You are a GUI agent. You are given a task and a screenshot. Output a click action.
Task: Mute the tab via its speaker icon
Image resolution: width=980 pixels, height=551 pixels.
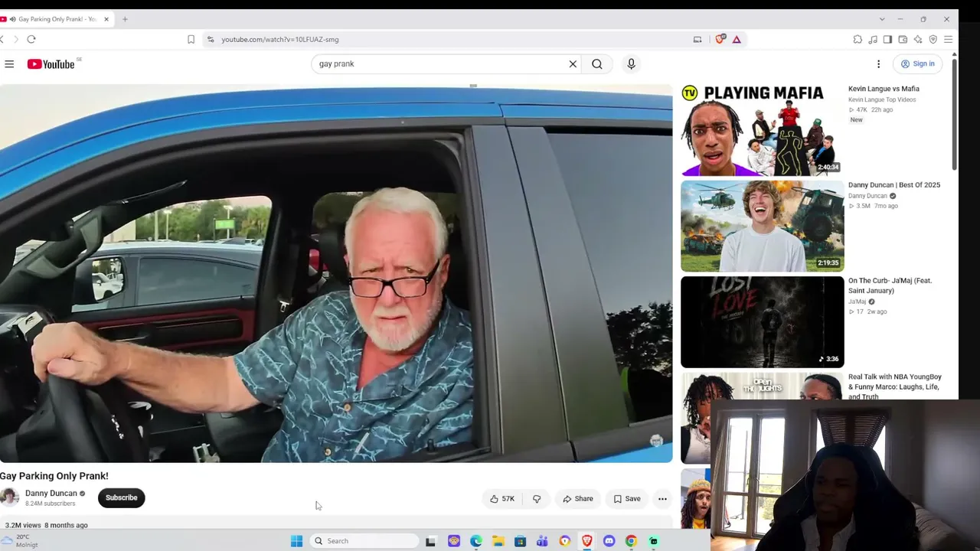(x=13, y=19)
